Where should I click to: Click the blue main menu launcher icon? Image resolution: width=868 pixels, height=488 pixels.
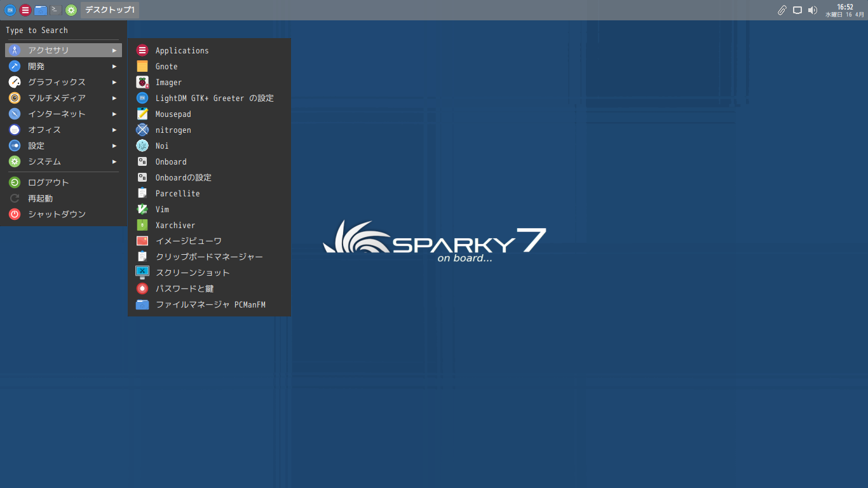(x=10, y=10)
